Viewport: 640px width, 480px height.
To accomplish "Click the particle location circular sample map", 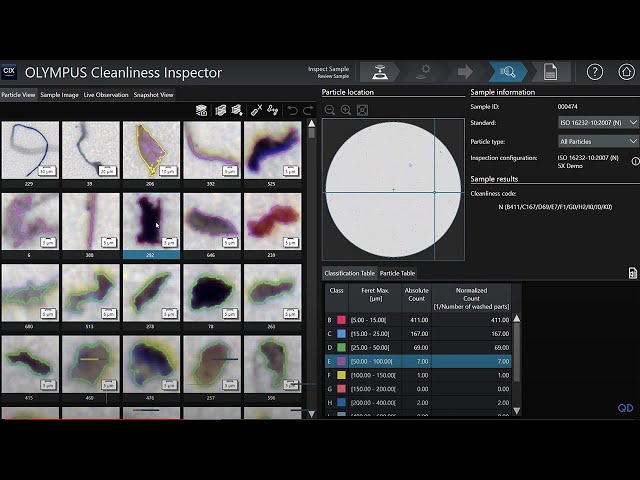I will (x=393, y=189).
